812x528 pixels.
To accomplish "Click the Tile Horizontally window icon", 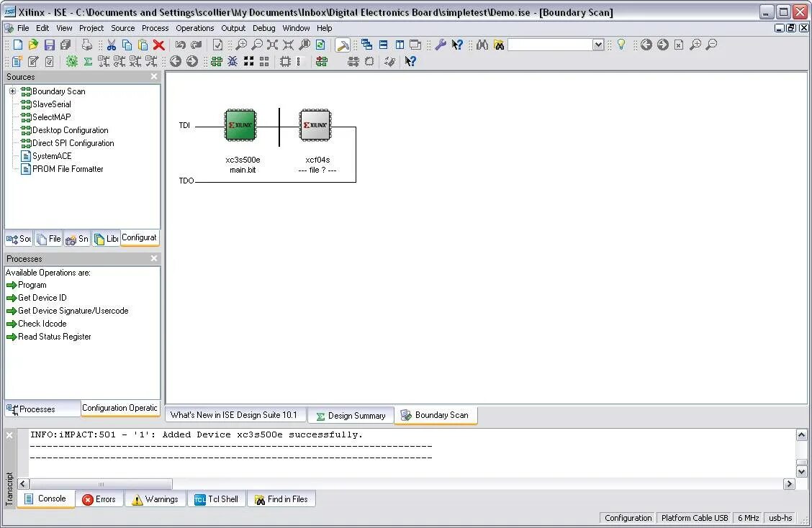I will coord(383,45).
